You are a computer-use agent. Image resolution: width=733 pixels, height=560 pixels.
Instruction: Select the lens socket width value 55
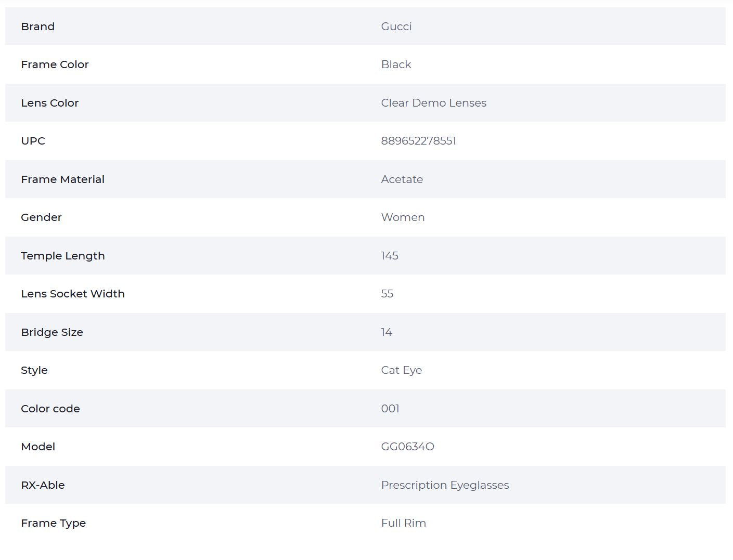pos(387,294)
